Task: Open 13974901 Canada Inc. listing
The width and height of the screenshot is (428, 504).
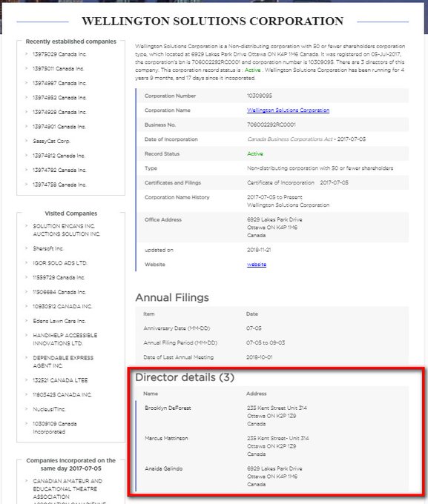Action: pos(59,127)
